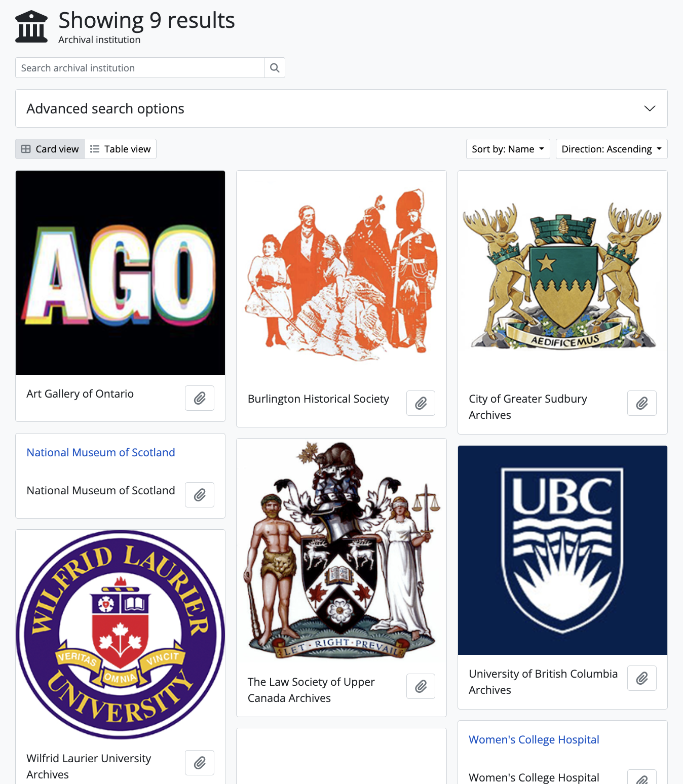Clip The Law Society of Upper Canada Archives

point(421,686)
